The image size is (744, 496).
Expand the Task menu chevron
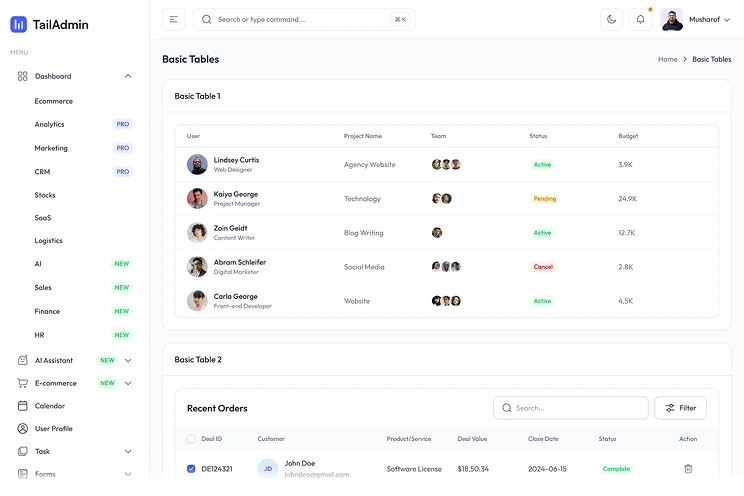coord(128,451)
